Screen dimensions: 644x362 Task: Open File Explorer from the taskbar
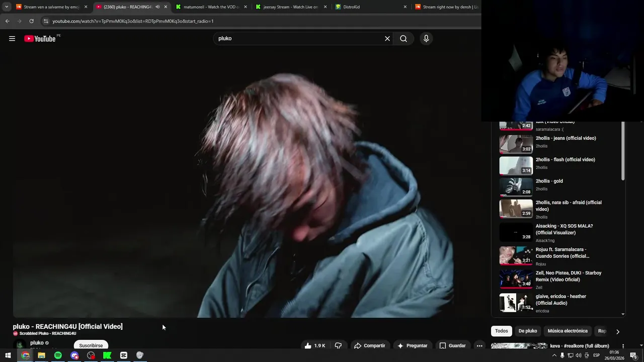(x=42, y=355)
